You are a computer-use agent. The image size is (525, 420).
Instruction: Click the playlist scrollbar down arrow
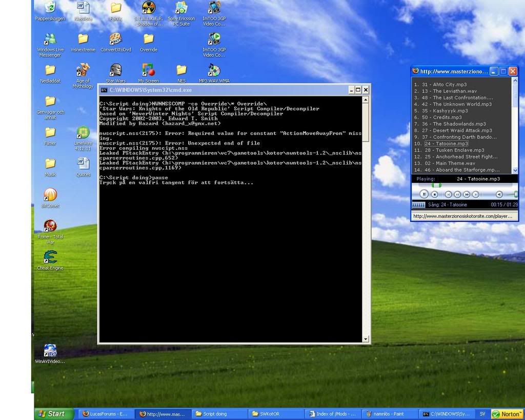[x=515, y=170]
